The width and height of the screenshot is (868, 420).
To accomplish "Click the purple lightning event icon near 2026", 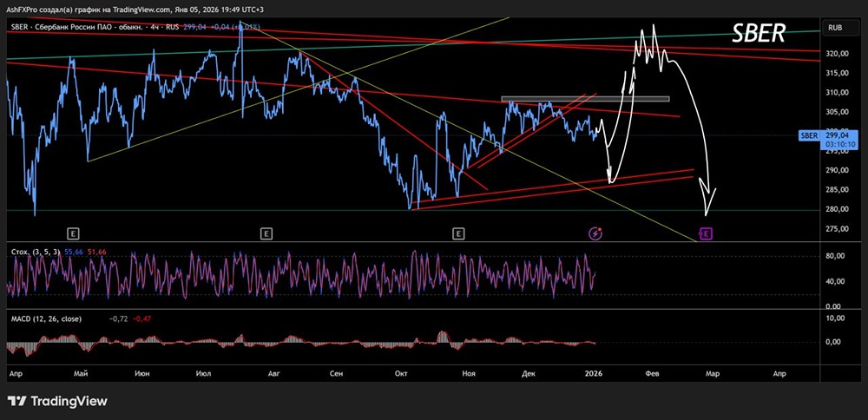I will [x=595, y=233].
